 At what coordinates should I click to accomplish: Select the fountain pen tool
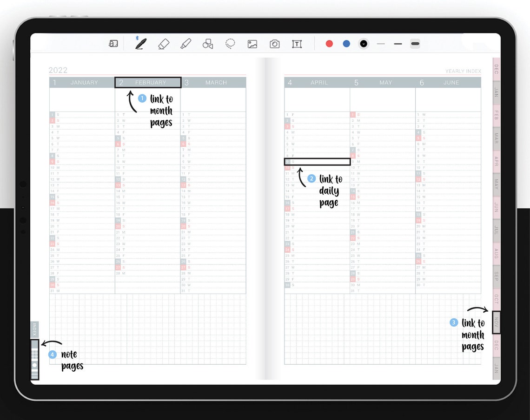(x=140, y=43)
